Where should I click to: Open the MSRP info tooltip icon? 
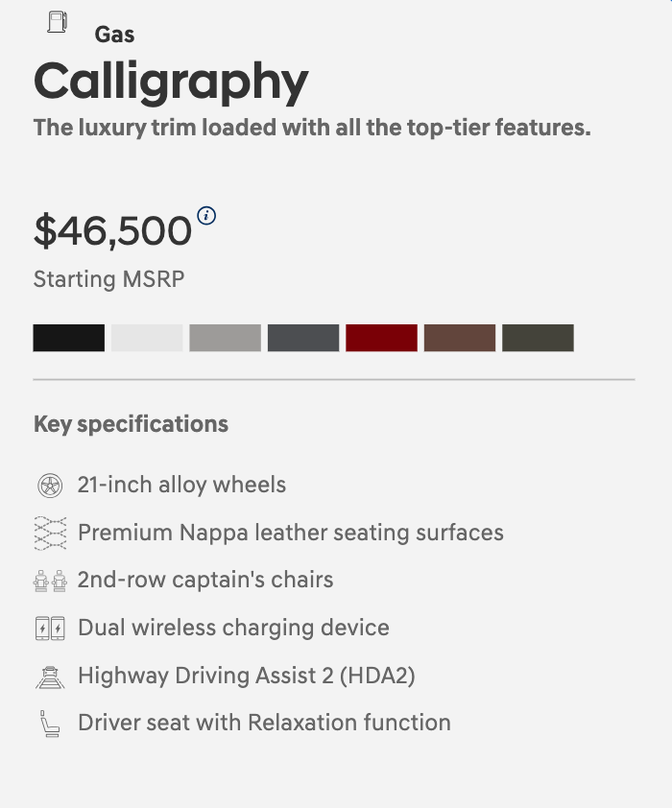click(206, 215)
